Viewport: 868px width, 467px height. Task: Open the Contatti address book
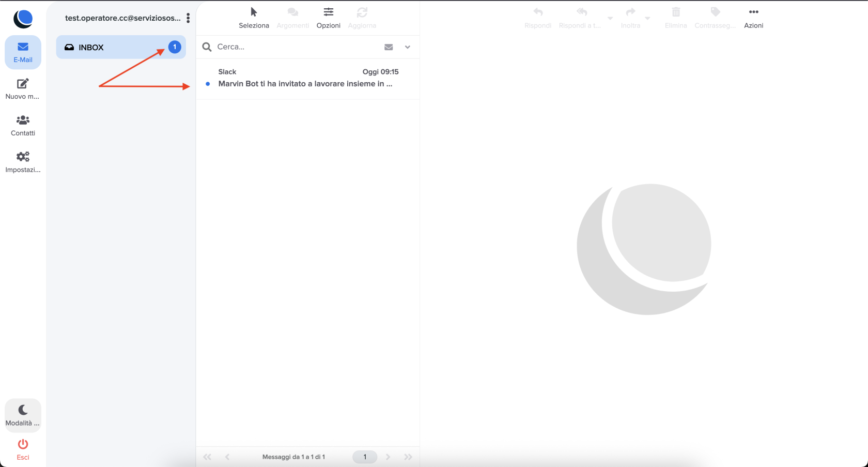pos(23,126)
